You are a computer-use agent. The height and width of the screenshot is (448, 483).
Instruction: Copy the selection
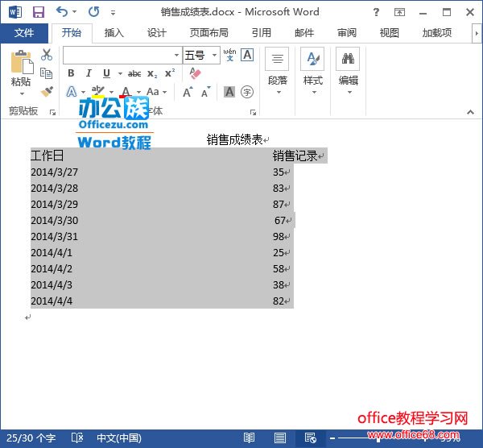point(47,73)
